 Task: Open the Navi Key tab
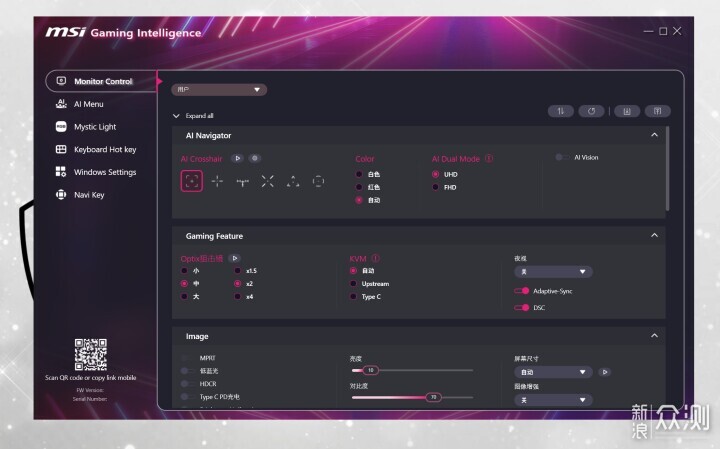tap(89, 195)
